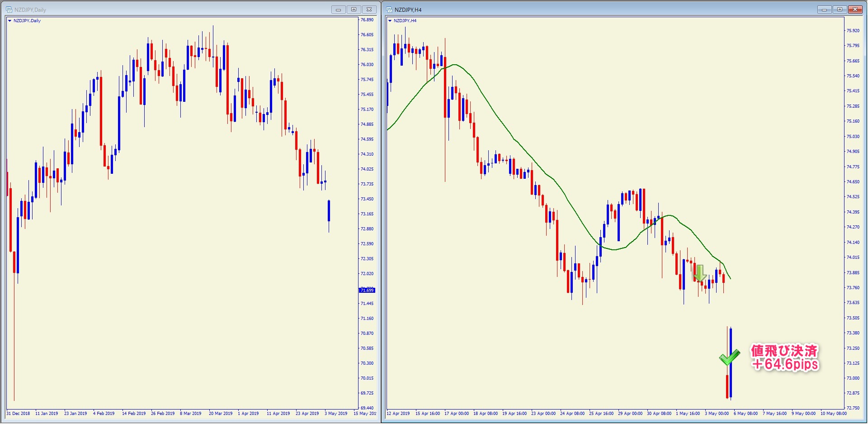Image resolution: width=868 pixels, height=424 pixels.
Task: Minimize the NZDJPY,Daily chart window
Action: (x=338, y=10)
